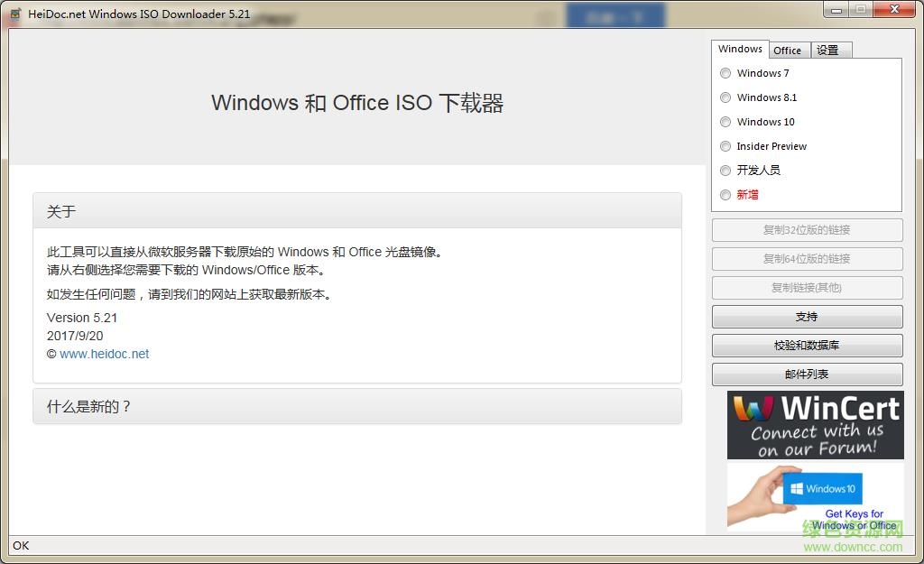Return to the Windows tab
Image resolution: width=924 pixels, height=564 pixels.
tap(740, 49)
